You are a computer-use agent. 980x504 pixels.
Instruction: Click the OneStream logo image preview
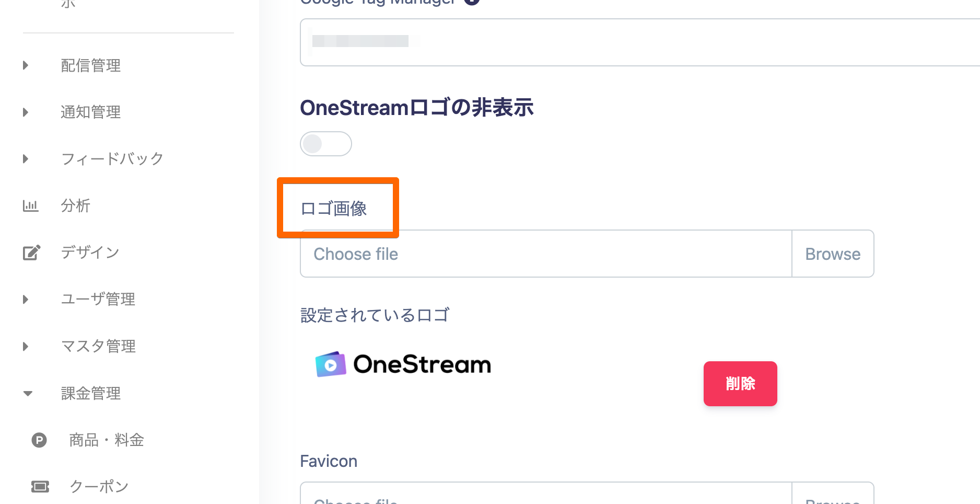click(x=403, y=364)
